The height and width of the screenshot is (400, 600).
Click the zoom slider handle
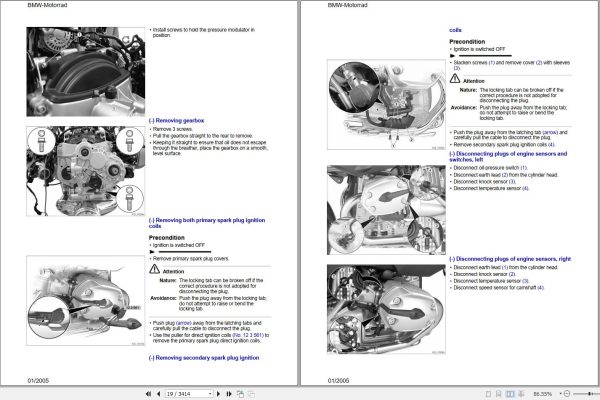(590, 393)
